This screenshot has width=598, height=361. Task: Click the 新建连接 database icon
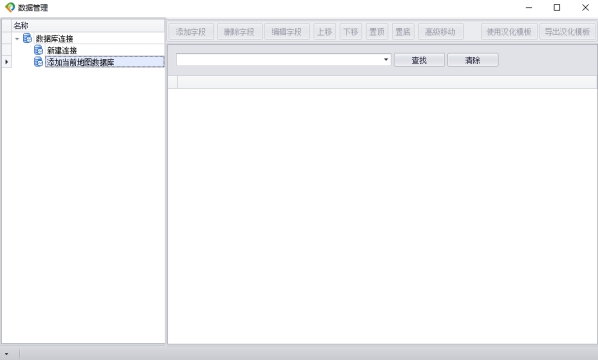[x=39, y=50]
